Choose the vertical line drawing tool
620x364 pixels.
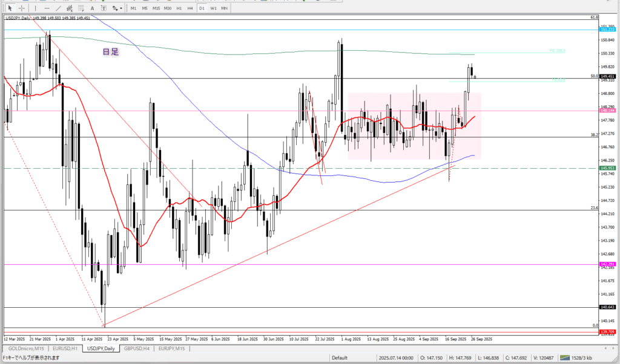point(35,8)
